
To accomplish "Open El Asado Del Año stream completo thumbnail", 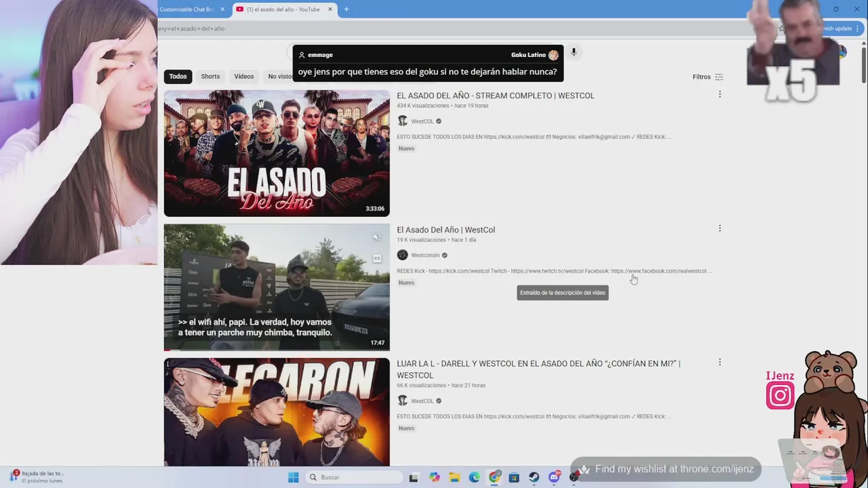I will coord(277,153).
